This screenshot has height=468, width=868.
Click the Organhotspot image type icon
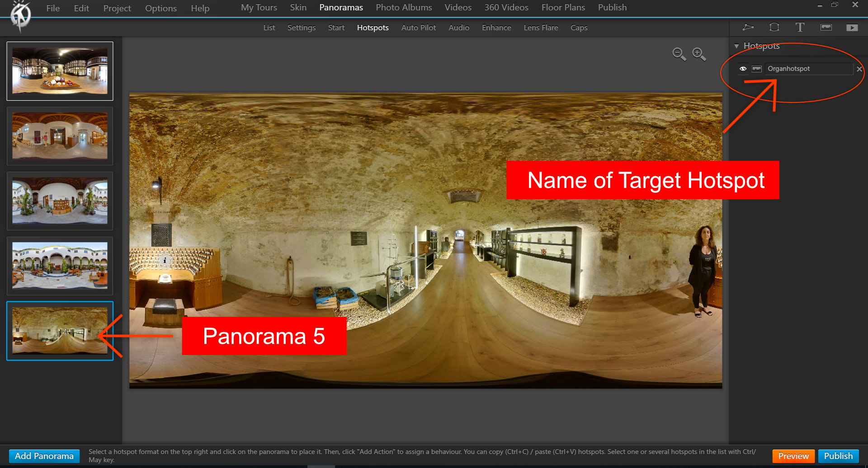[757, 69]
